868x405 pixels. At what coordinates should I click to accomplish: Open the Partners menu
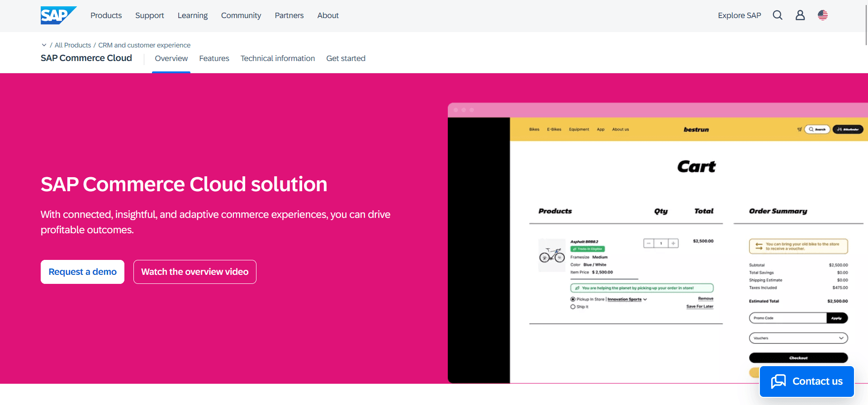point(289,15)
